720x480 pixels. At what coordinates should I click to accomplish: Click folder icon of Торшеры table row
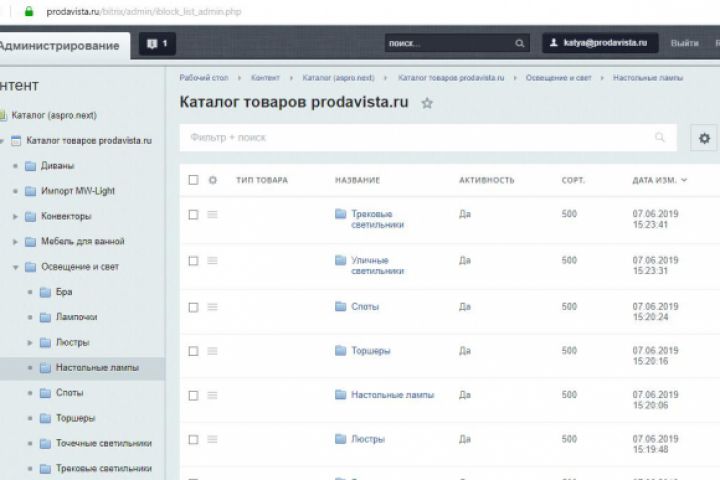[340, 351]
